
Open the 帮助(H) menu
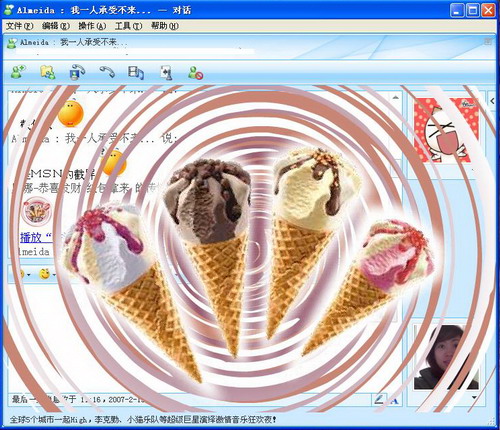point(165,26)
